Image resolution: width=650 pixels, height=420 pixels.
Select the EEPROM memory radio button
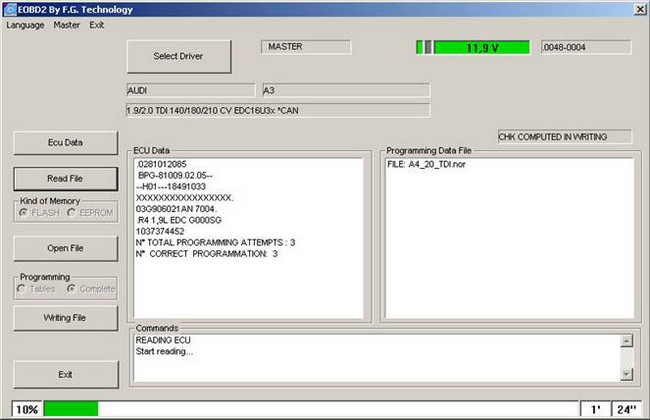pos(72,213)
